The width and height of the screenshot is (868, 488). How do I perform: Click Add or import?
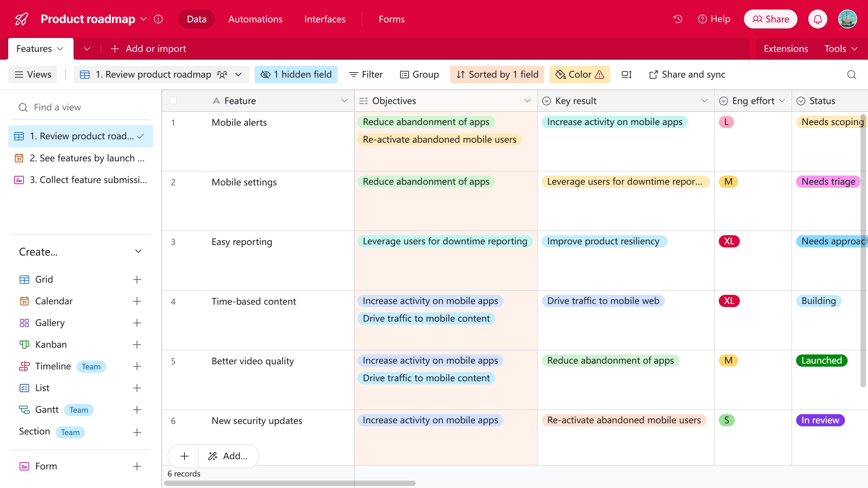pyautogui.click(x=149, y=49)
